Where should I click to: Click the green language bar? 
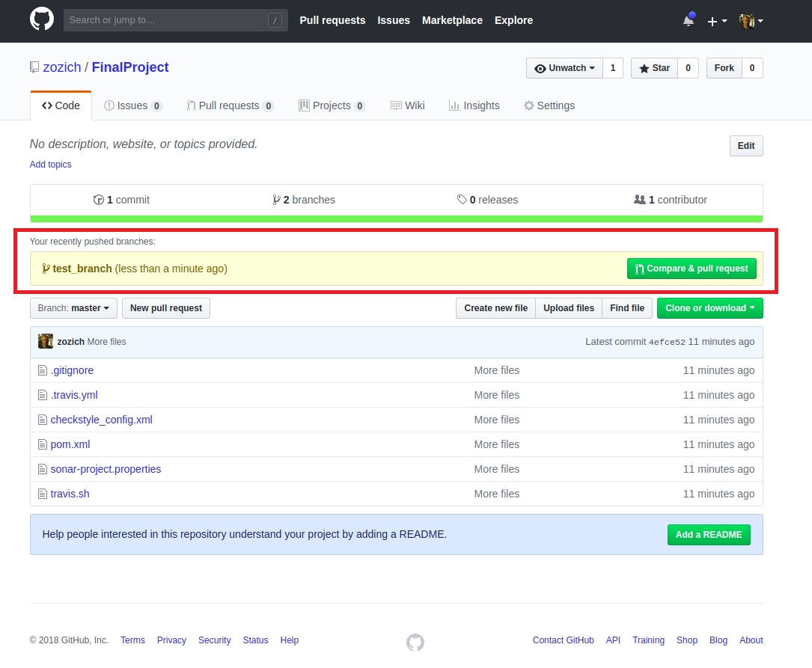point(396,218)
